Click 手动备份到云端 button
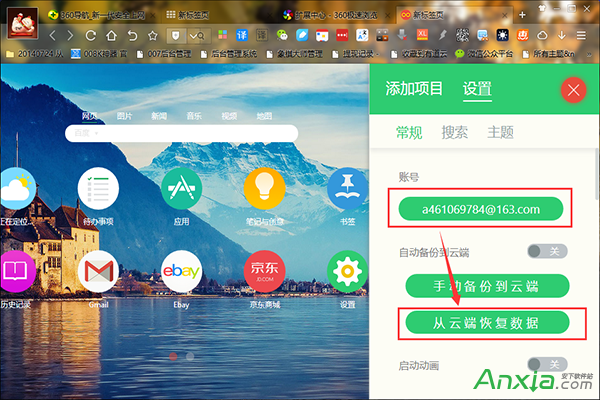The height and width of the screenshot is (400, 600). click(x=487, y=286)
